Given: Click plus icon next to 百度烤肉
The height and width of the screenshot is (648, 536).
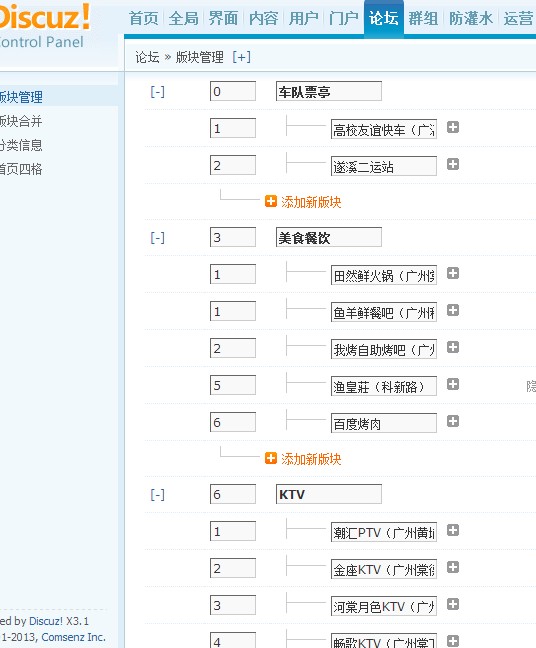Looking at the screenshot, I should pyautogui.click(x=453, y=421).
